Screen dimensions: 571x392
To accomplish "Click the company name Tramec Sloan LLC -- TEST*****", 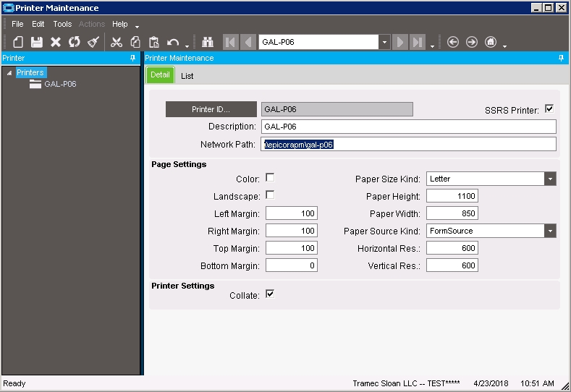I will pyautogui.click(x=406, y=383).
